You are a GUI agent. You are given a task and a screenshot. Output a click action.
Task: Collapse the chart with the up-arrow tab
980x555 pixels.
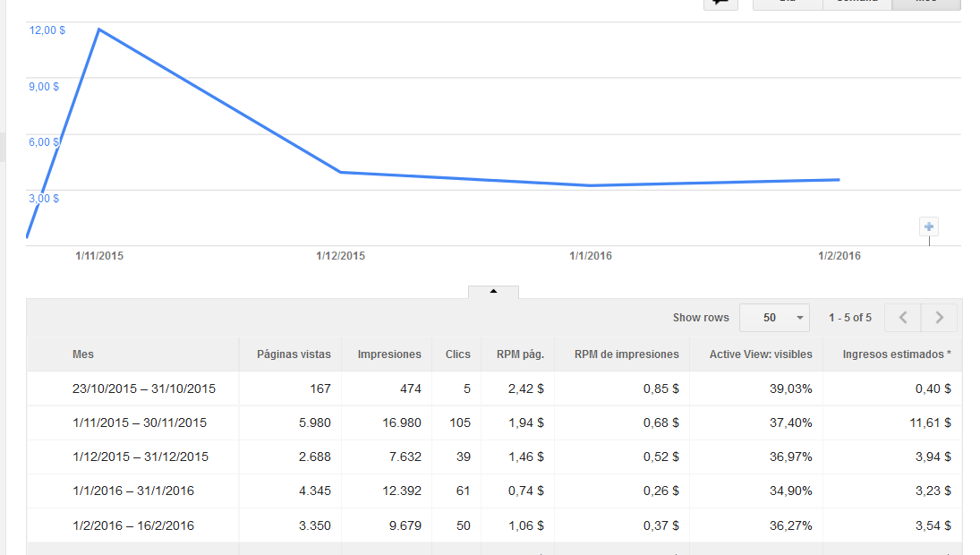[493, 292]
